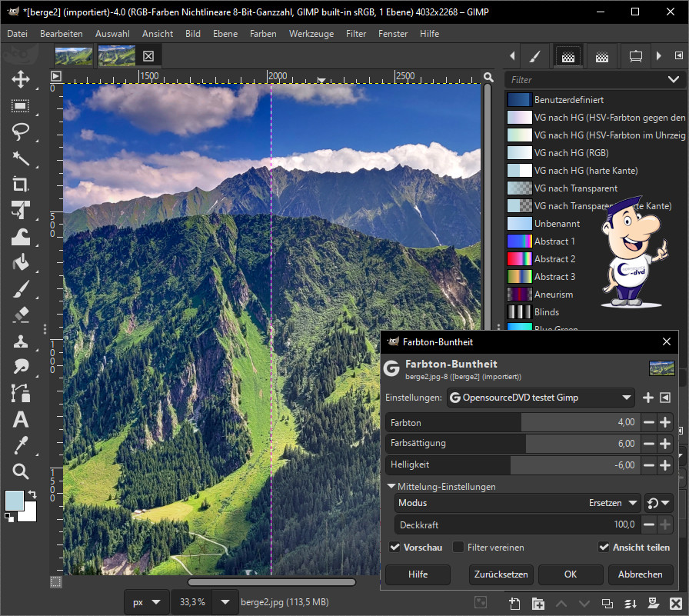Toggle the Ansicht teilen checkbox
Screen dimensions: 689x616
(604, 548)
